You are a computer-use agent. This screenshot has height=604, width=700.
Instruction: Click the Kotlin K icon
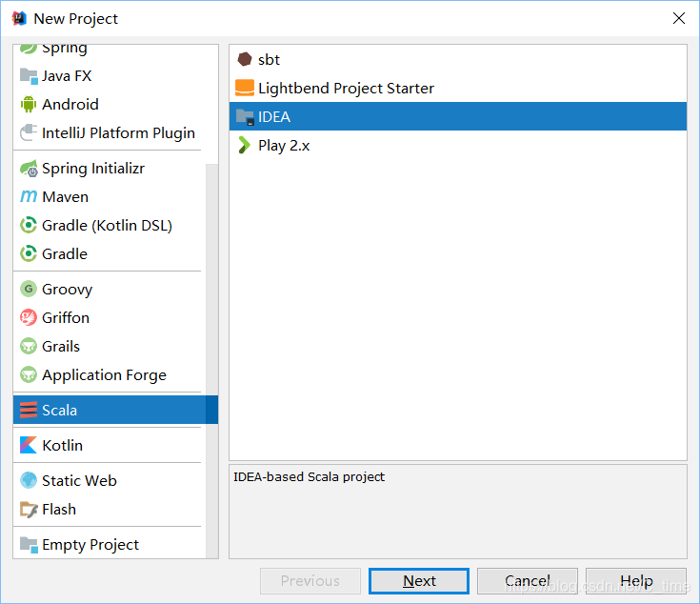click(x=29, y=445)
